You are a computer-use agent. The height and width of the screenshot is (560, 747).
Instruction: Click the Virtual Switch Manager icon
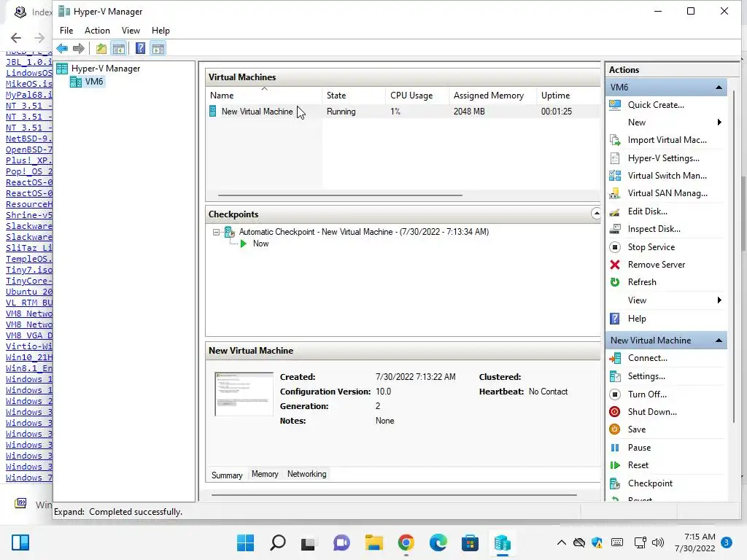pos(615,176)
